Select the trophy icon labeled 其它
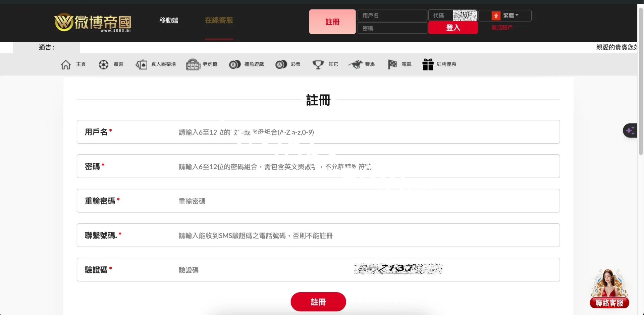 pos(318,64)
